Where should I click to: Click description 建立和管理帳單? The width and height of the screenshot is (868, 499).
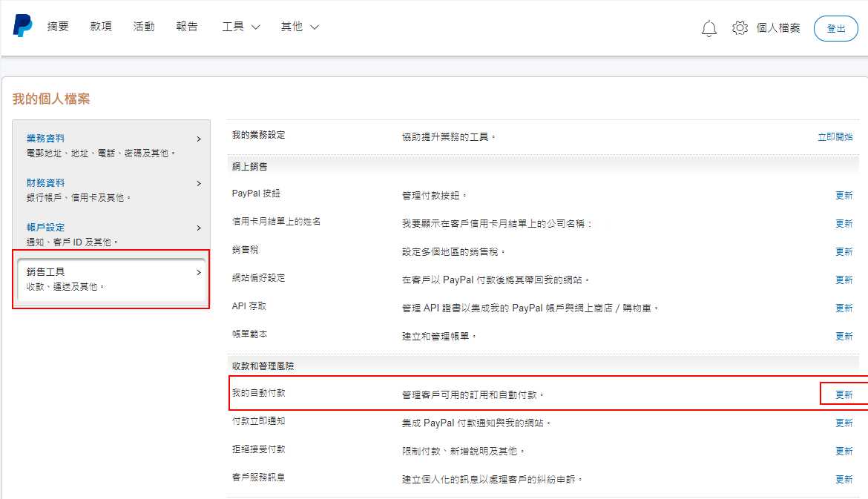439,337
